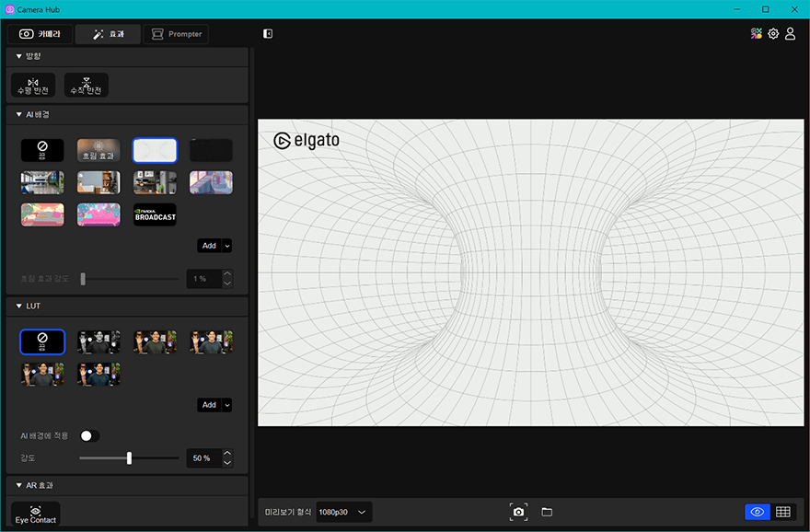
Task: Switch to the Prompter tab
Action: [x=176, y=34]
